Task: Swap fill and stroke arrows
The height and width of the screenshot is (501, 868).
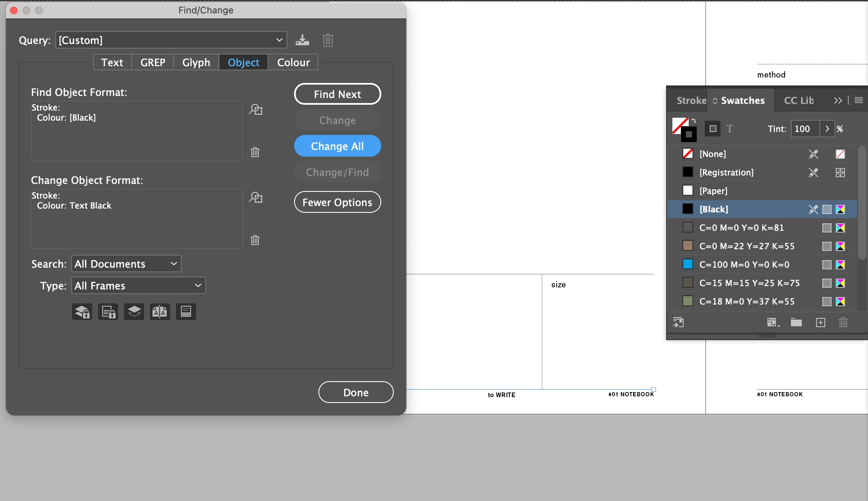Action: (x=694, y=121)
